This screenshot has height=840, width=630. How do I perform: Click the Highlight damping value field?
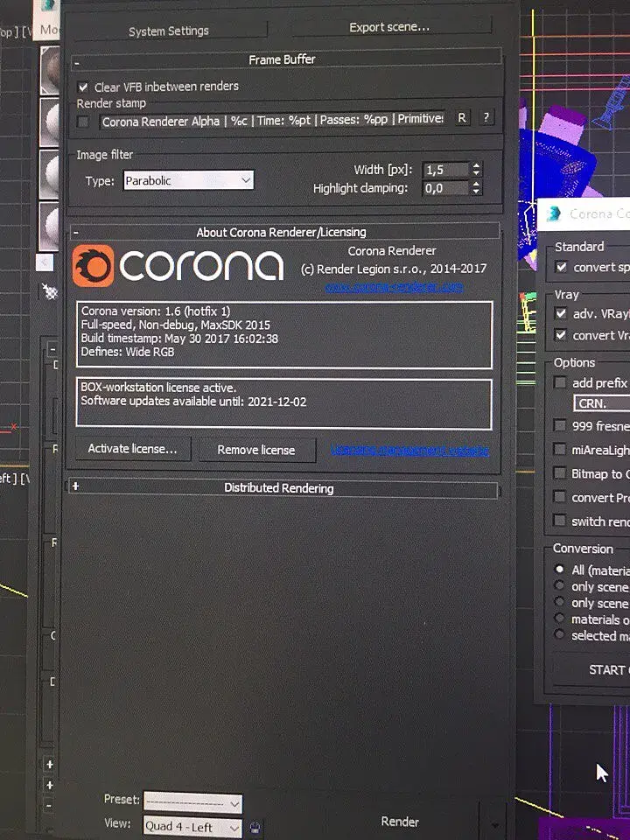(445, 188)
